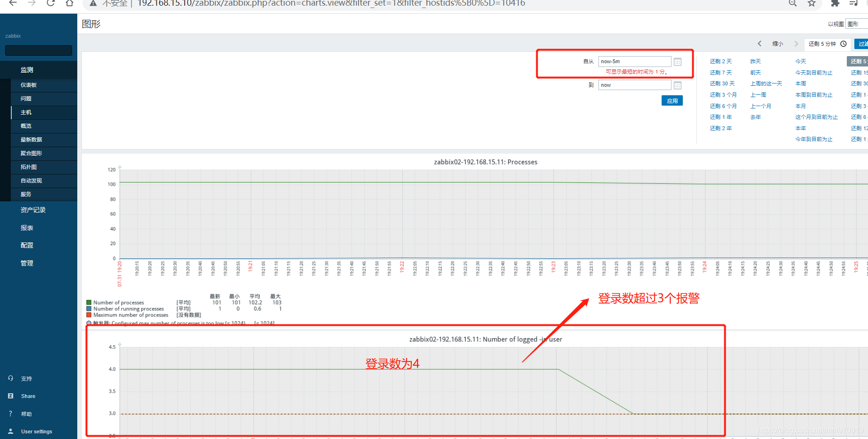
Task: Click the browser zoom magnifier icon
Action: (793, 3)
